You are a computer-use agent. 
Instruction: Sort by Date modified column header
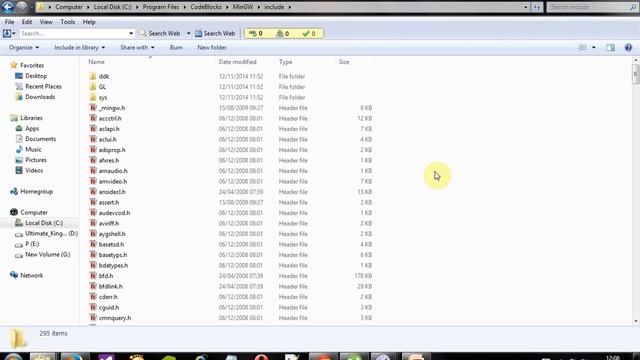coord(238,62)
